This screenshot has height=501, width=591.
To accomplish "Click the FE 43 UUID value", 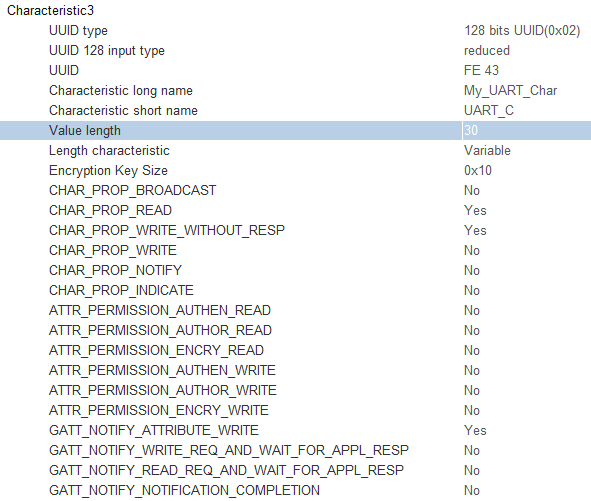I will click(481, 70).
